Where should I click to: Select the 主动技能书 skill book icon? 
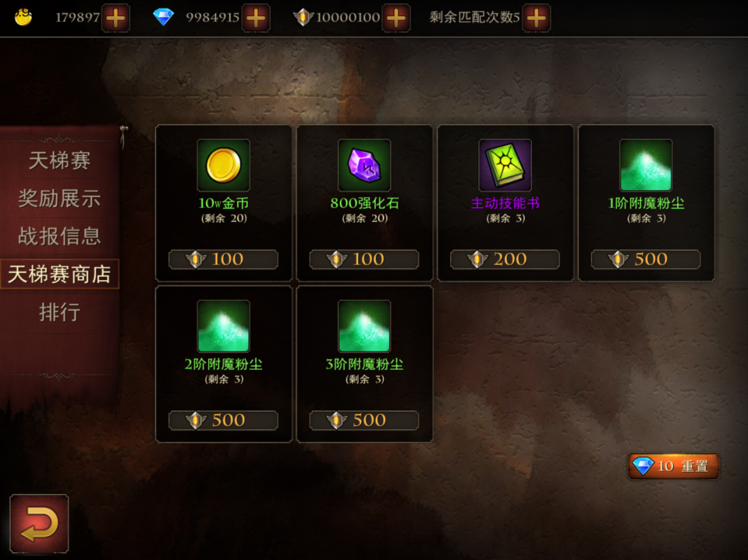(506, 165)
